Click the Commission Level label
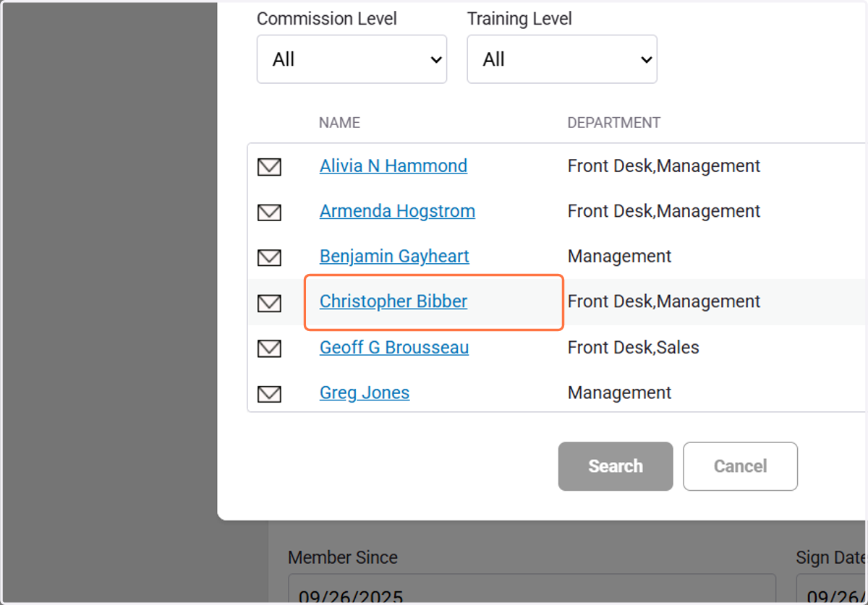Screen dimensions: 868x605 click(x=327, y=19)
